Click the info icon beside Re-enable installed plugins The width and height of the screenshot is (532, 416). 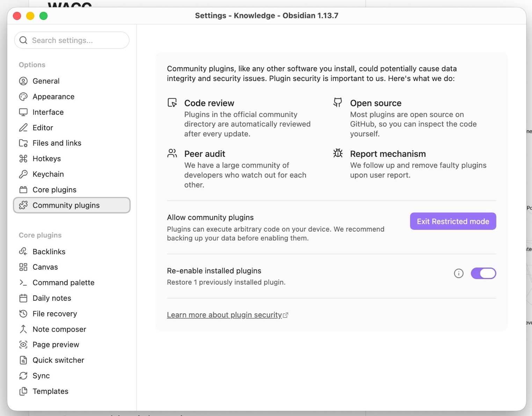tap(459, 273)
